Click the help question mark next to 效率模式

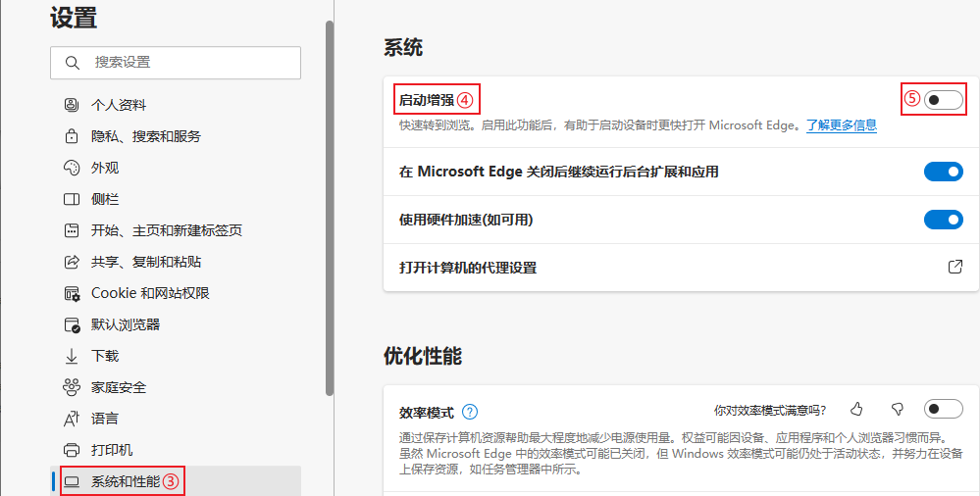[x=470, y=412]
